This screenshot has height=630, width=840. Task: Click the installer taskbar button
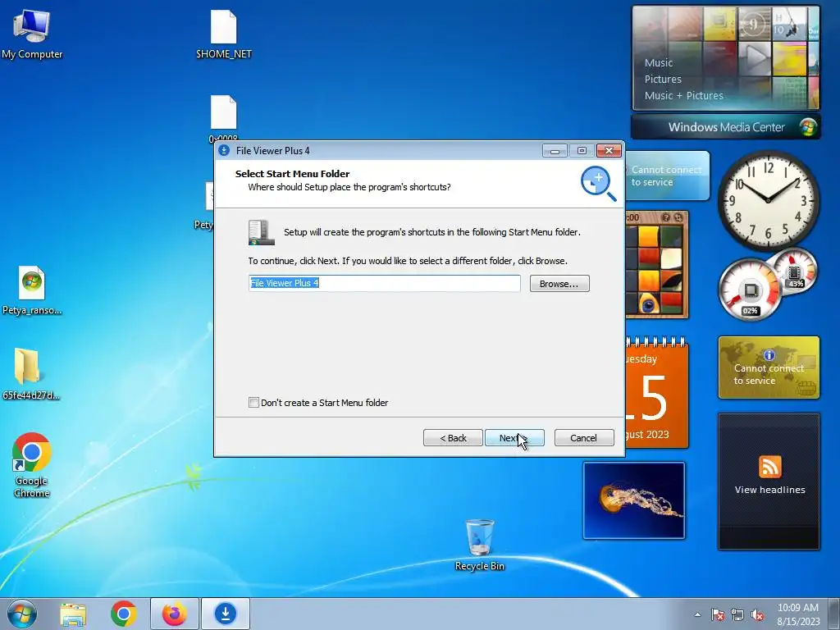(226, 614)
